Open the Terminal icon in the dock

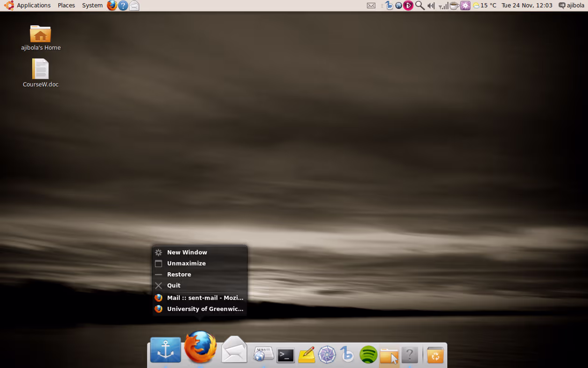(x=286, y=355)
